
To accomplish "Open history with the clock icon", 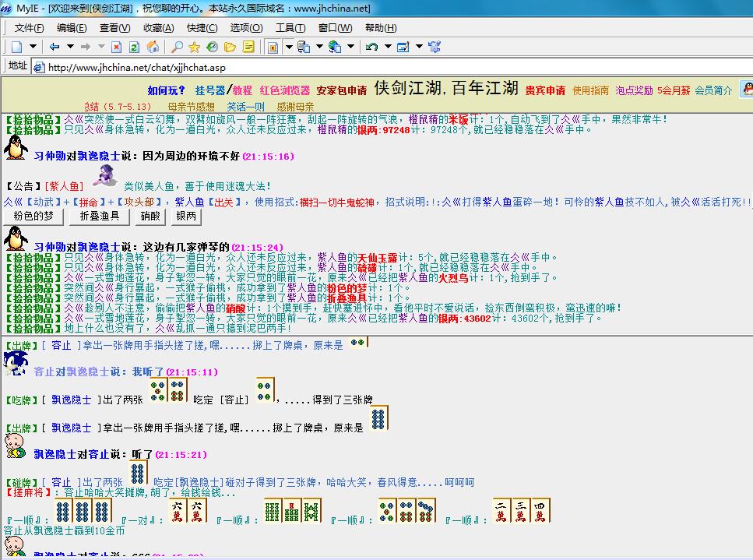I will [x=212, y=47].
